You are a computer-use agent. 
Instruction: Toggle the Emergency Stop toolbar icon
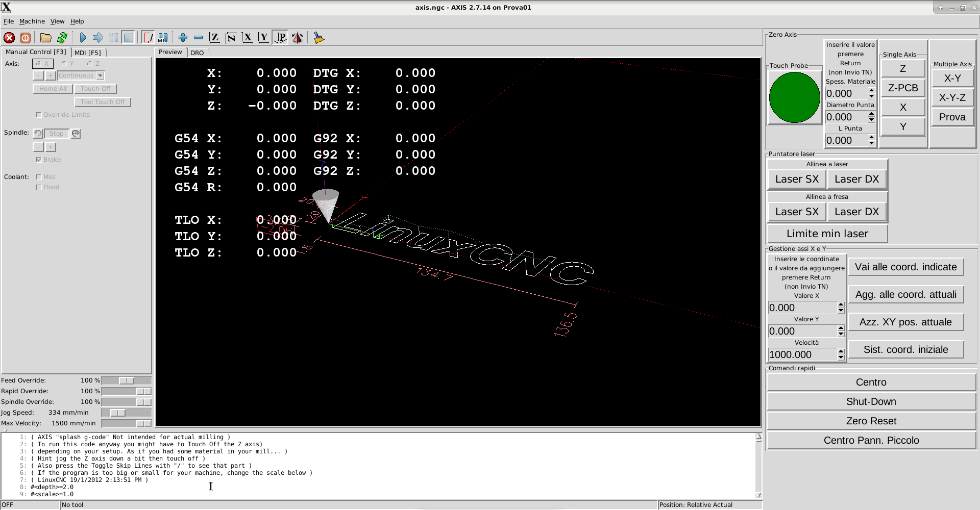9,38
